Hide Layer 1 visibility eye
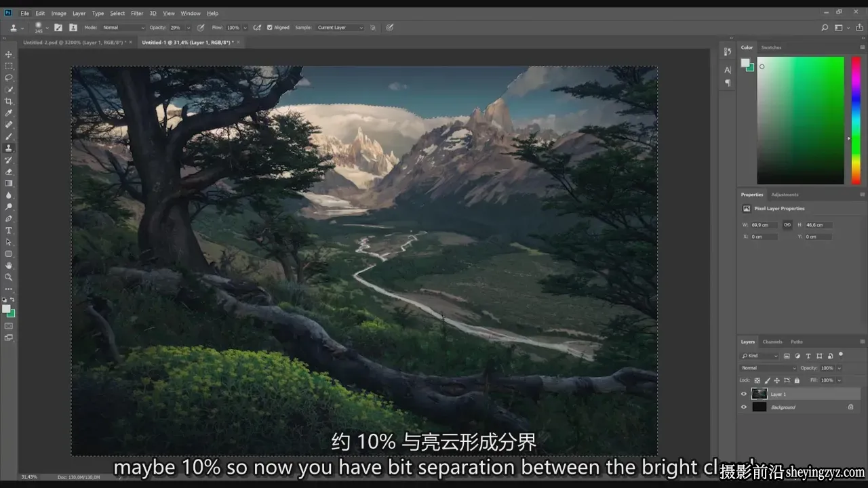The height and width of the screenshot is (488, 868). pyautogui.click(x=744, y=394)
